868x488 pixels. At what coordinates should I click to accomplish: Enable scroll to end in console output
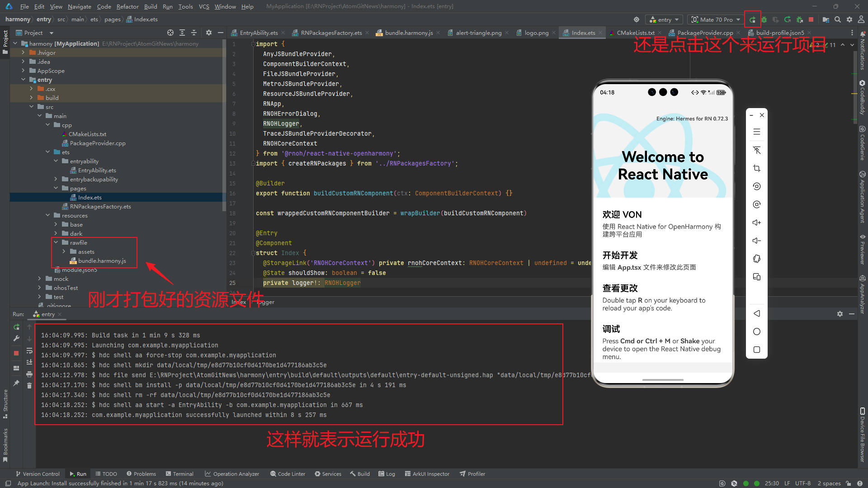point(29,362)
